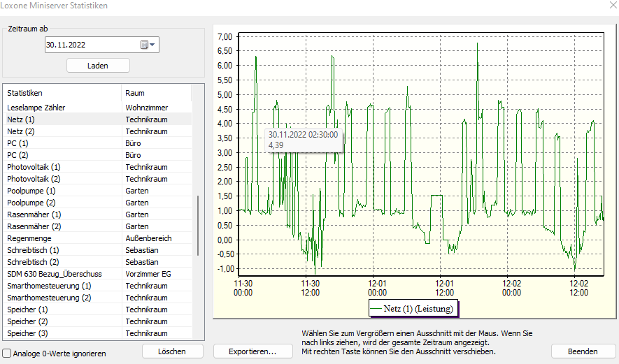Click the Laden button
Screen dimensions: 619x364
pos(98,65)
